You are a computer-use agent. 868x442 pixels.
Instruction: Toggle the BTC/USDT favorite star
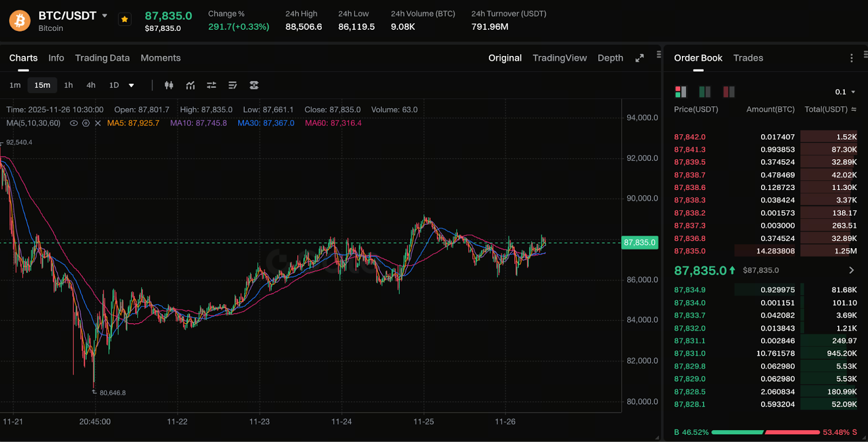tap(125, 20)
